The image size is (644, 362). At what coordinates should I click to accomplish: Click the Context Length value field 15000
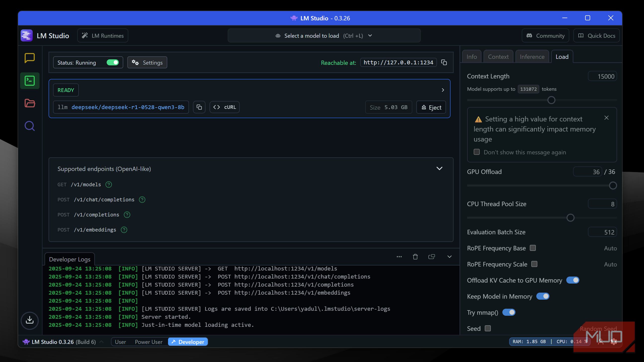pos(602,76)
